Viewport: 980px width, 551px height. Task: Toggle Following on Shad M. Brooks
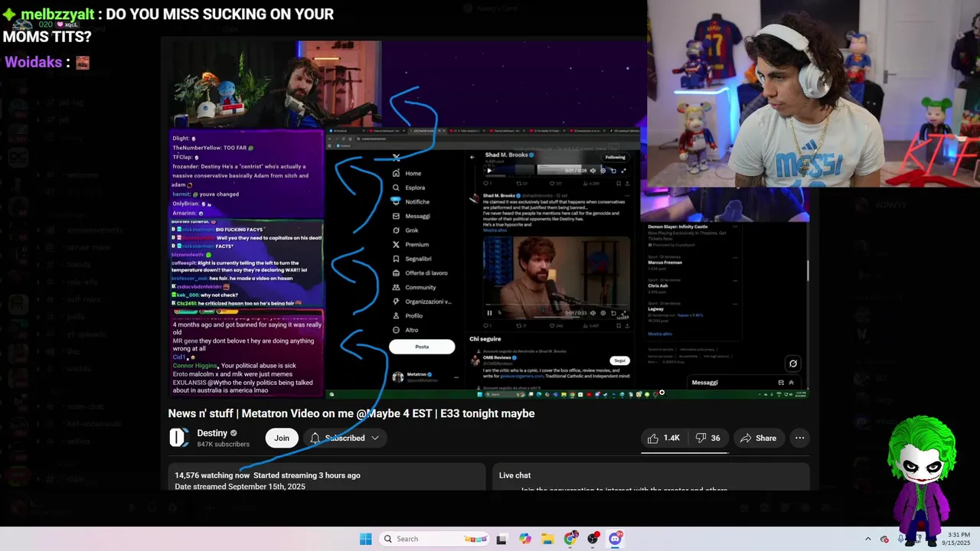coord(615,158)
